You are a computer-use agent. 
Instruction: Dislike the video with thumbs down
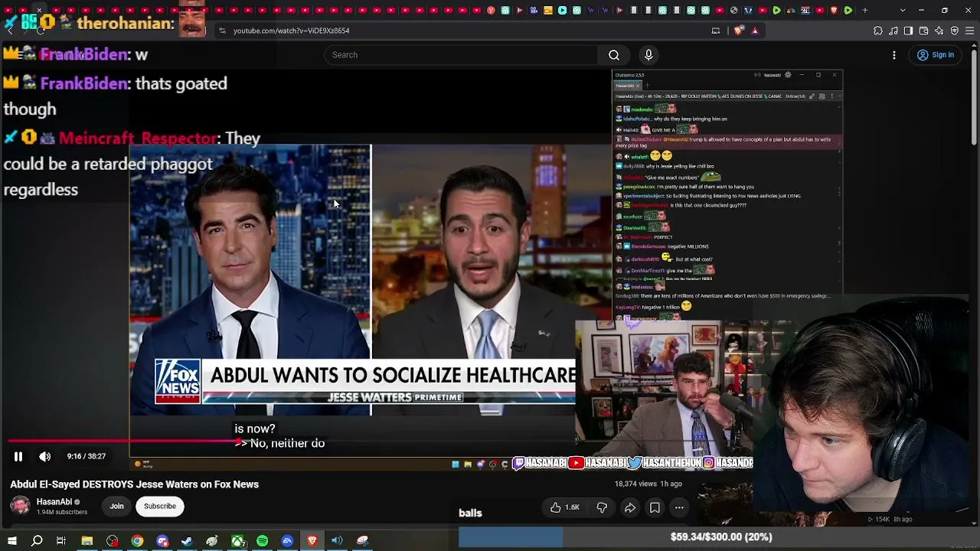tap(602, 507)
